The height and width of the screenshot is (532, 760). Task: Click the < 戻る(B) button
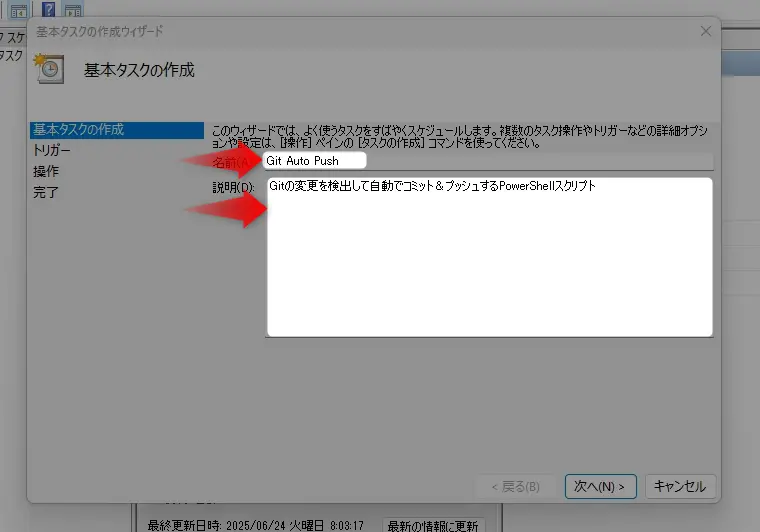click(x=516, y=486)
